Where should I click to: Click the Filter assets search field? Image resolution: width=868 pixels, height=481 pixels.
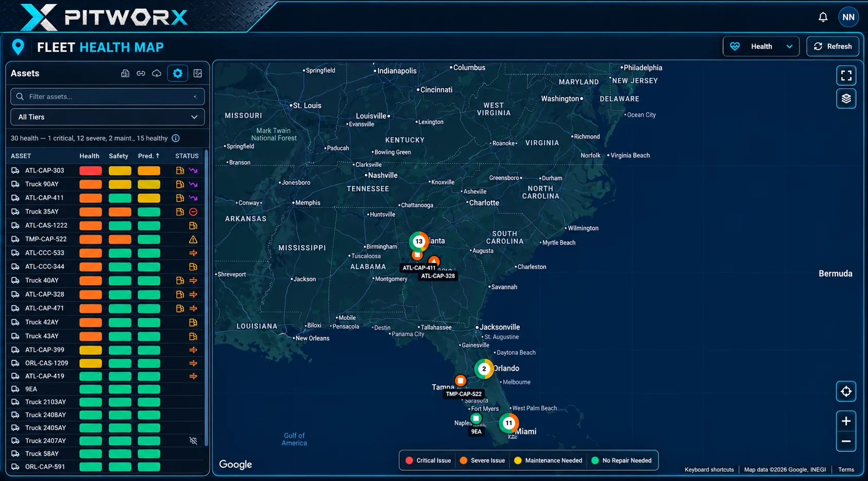108,96
